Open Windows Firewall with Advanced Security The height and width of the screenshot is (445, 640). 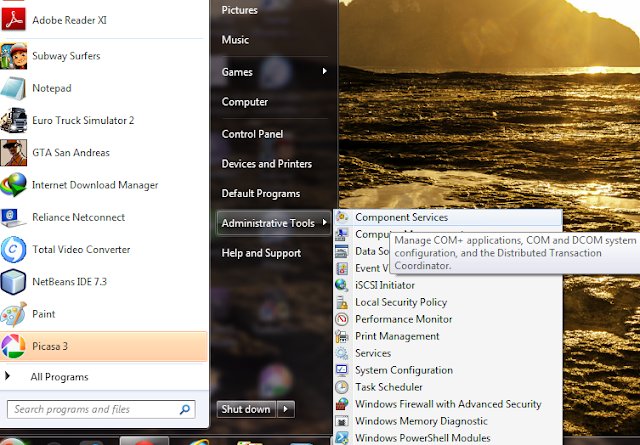(x=448, y=404)
